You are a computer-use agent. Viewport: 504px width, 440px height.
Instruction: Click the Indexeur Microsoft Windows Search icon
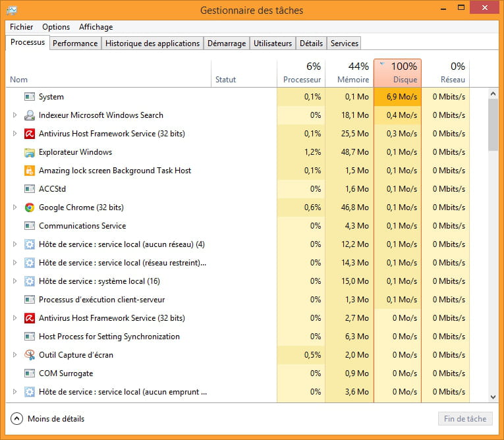click(30, 115)
